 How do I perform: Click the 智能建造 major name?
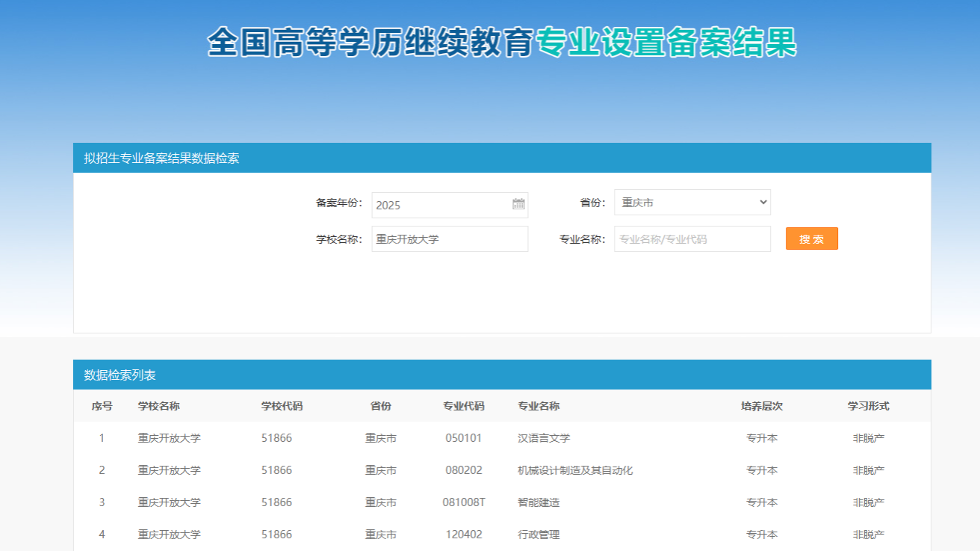[x=538, y=502]
